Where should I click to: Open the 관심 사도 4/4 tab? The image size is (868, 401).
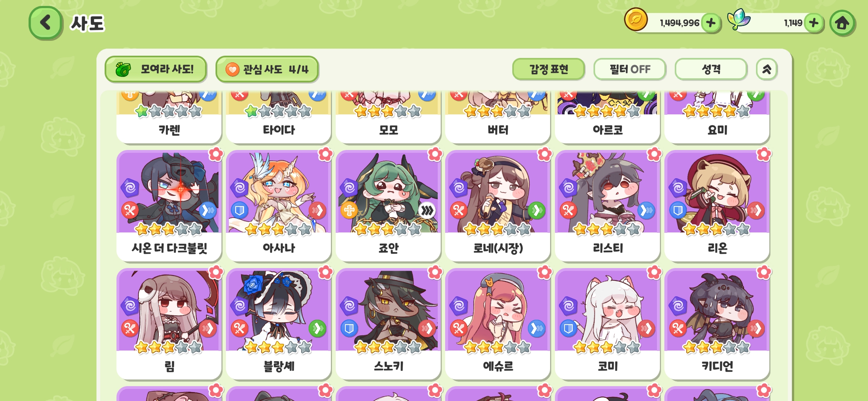[267, 69]
